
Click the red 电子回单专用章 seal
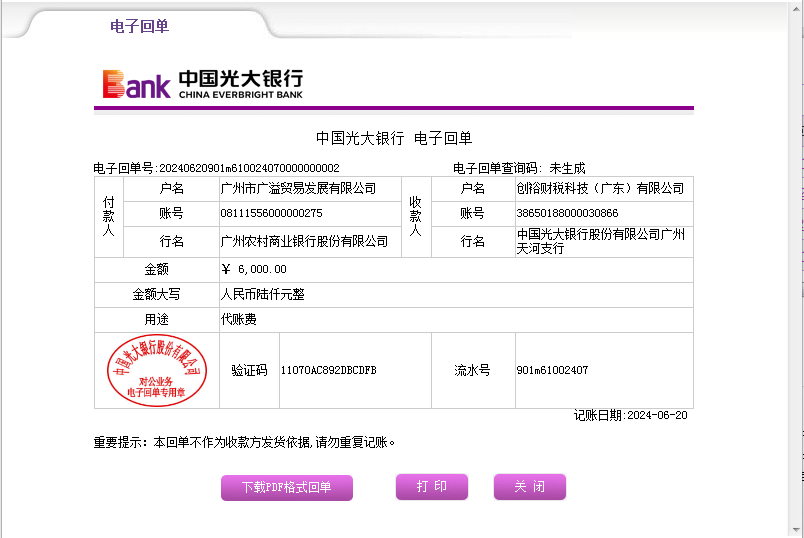pyautogui.click(x=157, y=370)
